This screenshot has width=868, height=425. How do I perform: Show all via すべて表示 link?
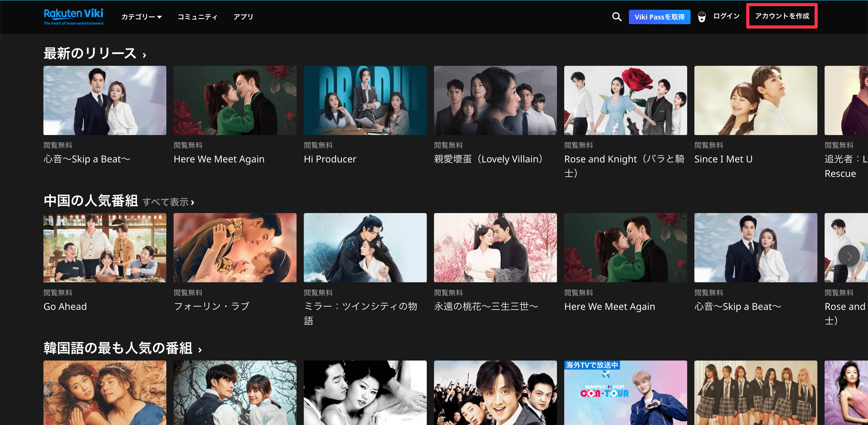[x=168, y=202]
